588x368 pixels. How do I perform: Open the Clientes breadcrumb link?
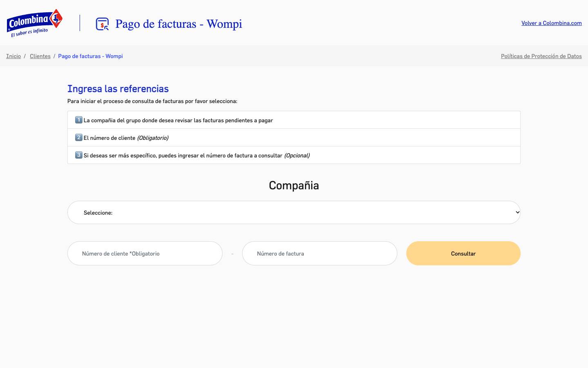40,56
